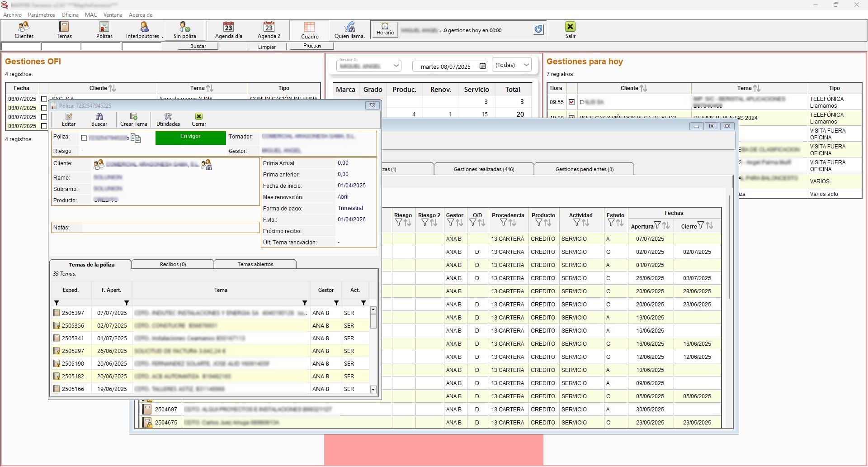The width and height of the screenshot is (868, 467).
Task: Click Salir exit icon
Action: click(x=571, y=30)
